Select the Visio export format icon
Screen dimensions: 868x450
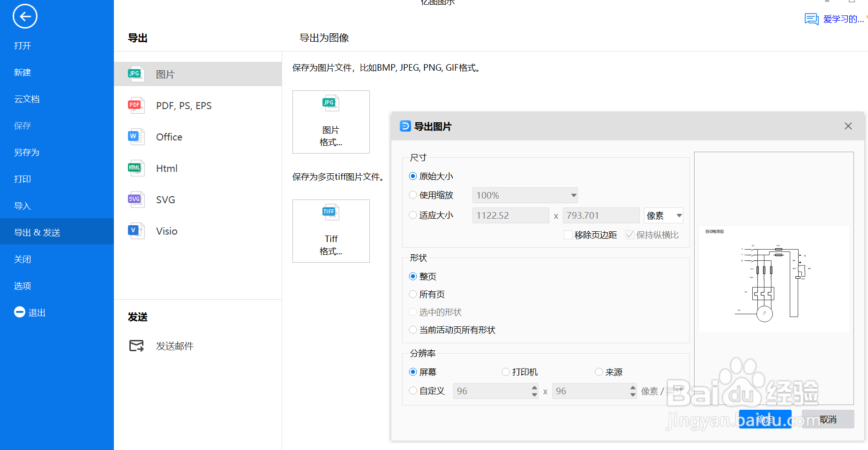[135, 230]
